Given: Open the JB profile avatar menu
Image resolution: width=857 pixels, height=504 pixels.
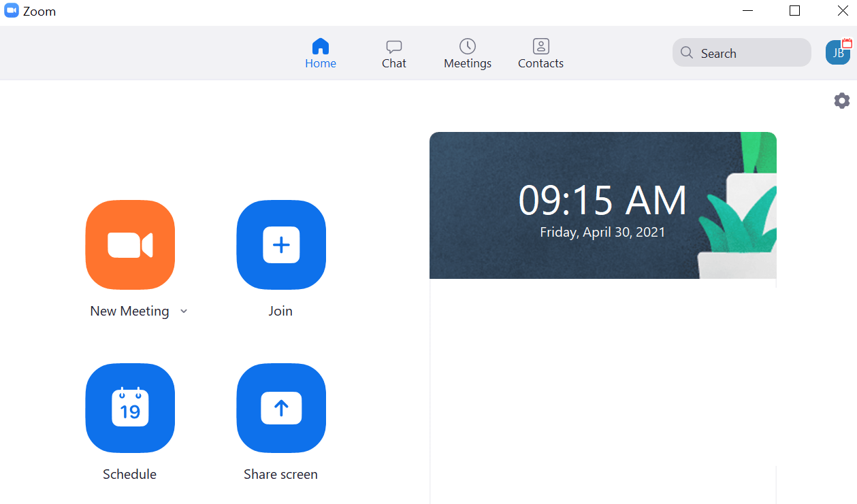Looking at the screenshot, I should 837,52.
